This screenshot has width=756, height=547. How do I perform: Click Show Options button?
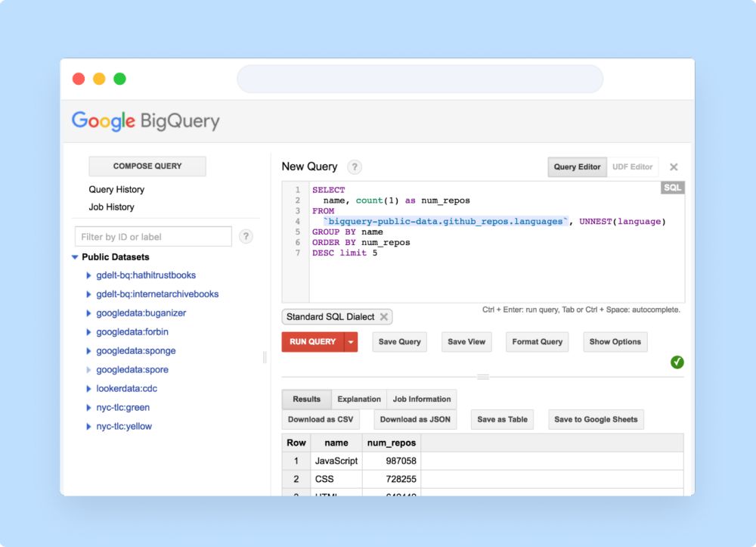(x=615, y=342)
